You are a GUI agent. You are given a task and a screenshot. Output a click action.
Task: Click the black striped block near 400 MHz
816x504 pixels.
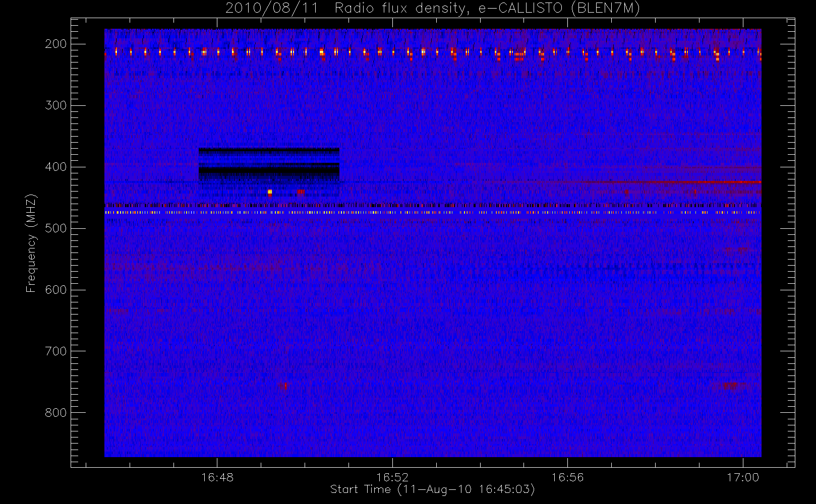coord(269,164)
